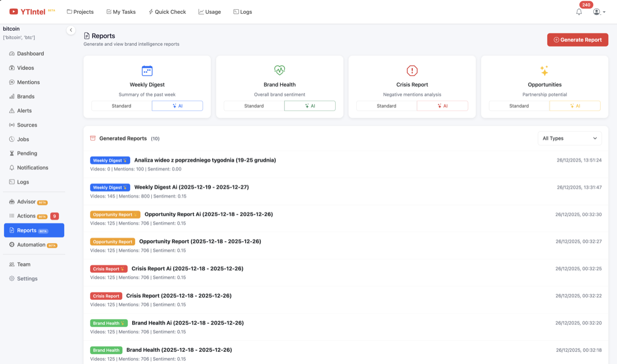Image resolution: width=617 pixels, height=364 pixels.
Task: Open Quick Check in top navigation
Action: (167, 12)
